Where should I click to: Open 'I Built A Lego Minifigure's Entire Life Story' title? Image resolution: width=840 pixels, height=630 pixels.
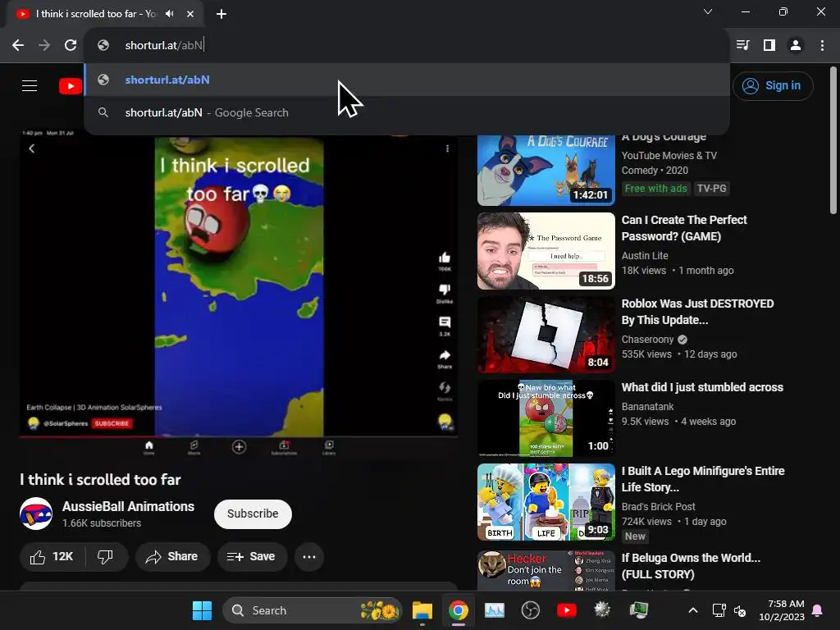coord(703,479)
